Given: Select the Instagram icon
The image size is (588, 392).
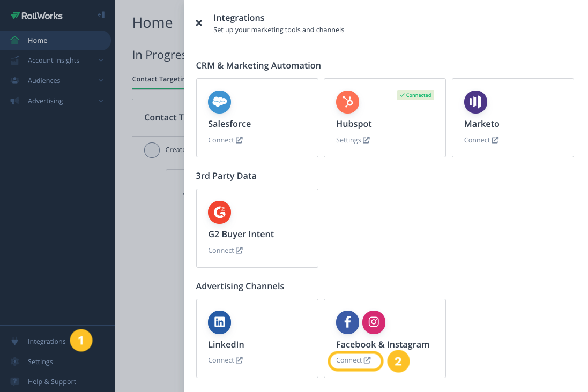Looking at the screenshot, I should pos(374,322).
